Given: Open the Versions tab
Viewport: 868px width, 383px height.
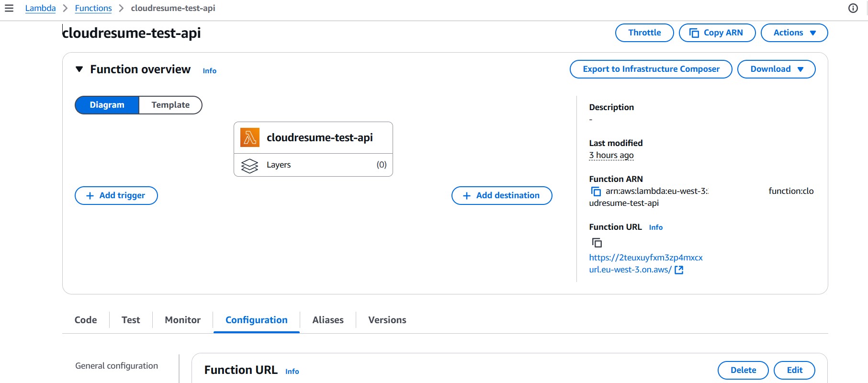Looking at the screenshot, I should tap(387, 320).
